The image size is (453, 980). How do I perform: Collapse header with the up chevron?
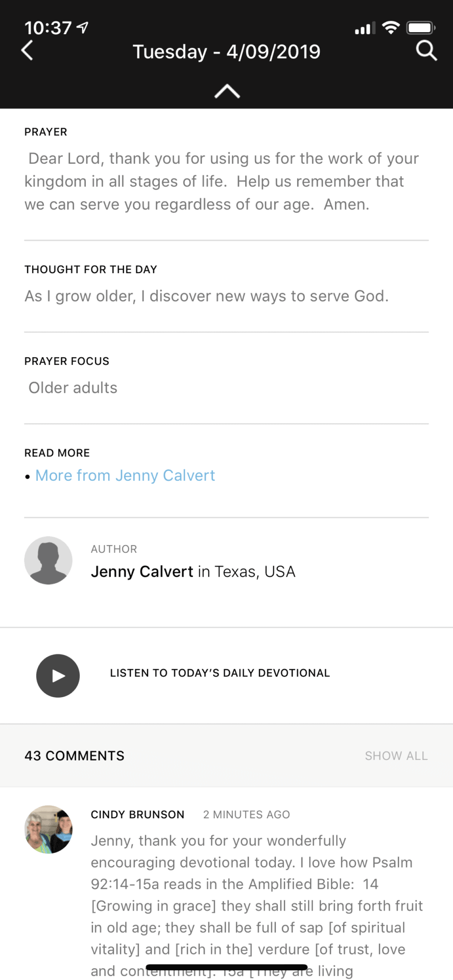[x=227, y=91]
